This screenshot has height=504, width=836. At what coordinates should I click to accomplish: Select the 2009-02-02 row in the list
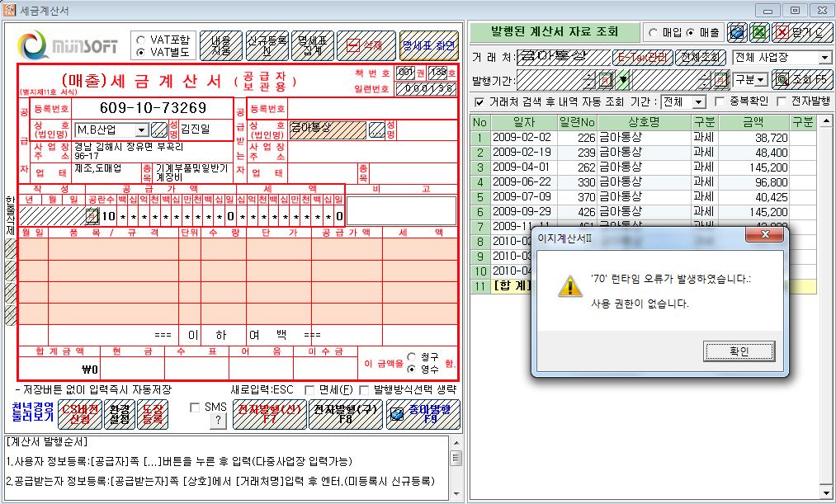[x=643, y=138]
